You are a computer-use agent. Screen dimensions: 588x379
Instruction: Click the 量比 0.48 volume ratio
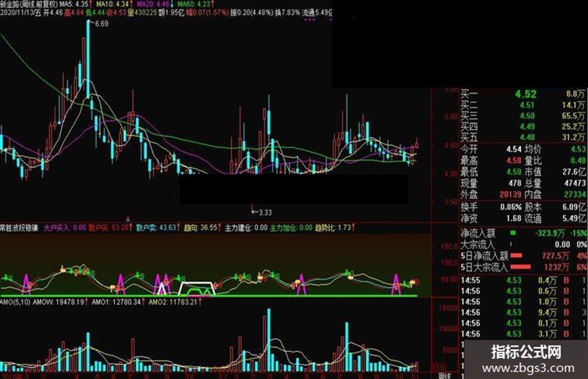(578, 161)
